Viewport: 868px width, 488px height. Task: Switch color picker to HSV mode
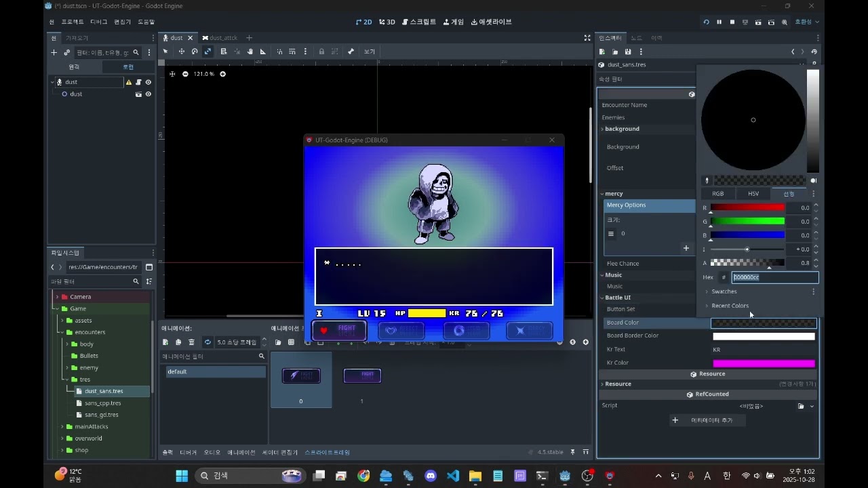753,194
